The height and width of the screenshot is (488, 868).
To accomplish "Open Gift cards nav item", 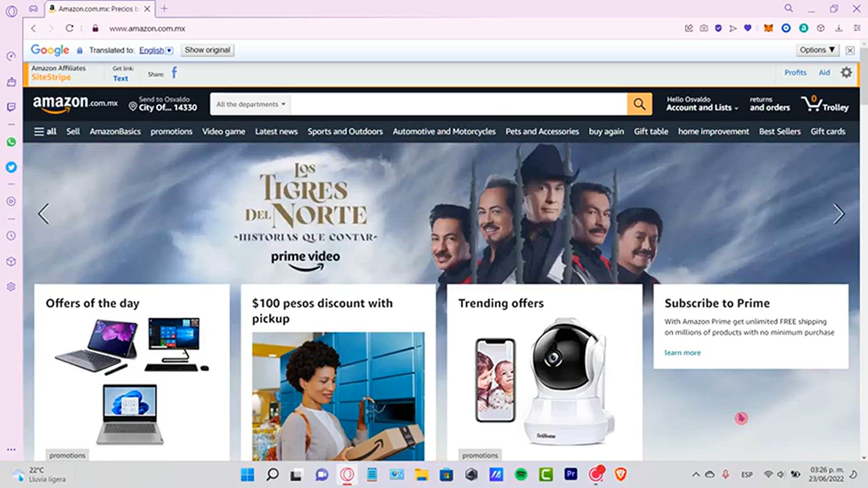I will coord(828,131).
